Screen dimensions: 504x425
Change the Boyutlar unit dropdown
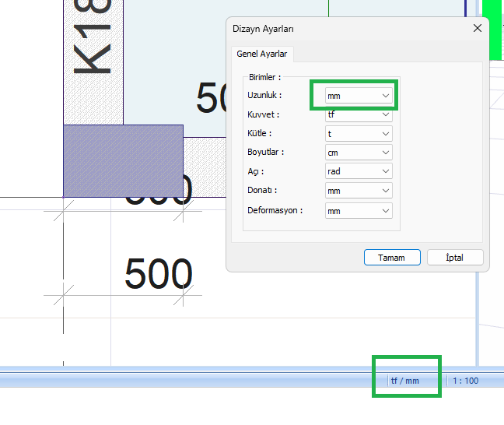pos(359,153)
